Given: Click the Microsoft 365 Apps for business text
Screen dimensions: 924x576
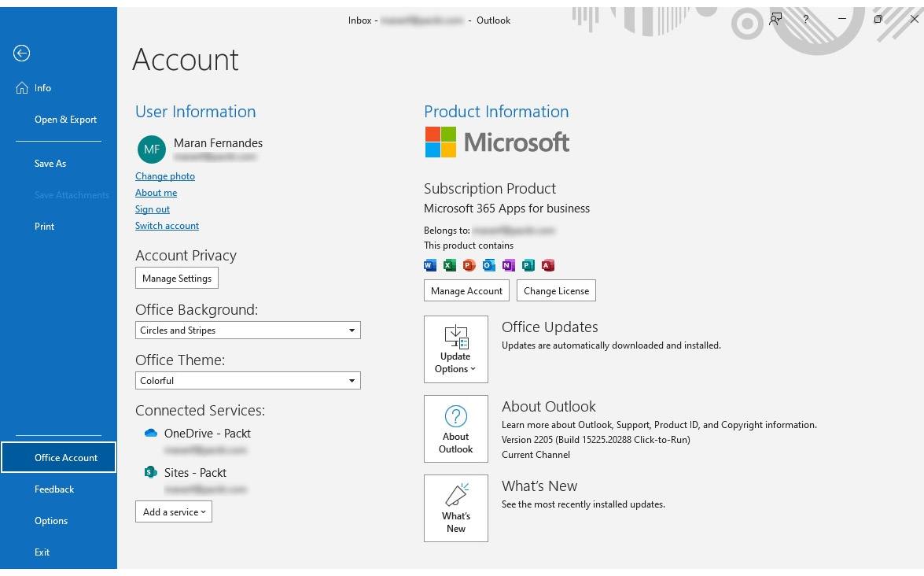Looking at the screenshot, I should [x=506, y=209].
